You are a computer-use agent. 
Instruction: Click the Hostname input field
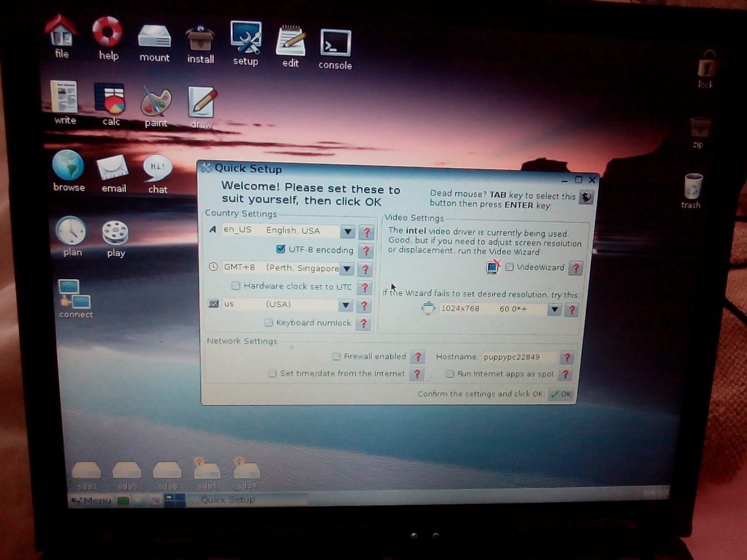pos(520,357)
